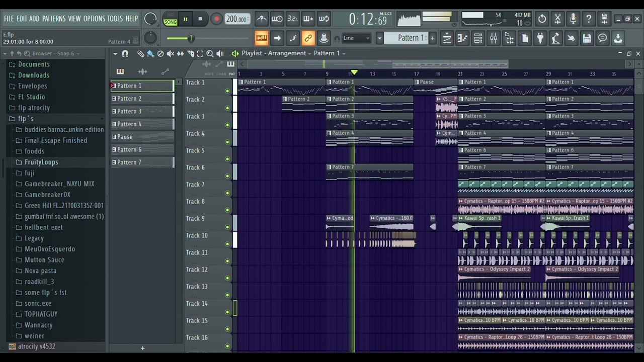The height and width of the screenshot is (362, 644).
Task: Open the FILE menu
Action: pyautogui.click(x=9, y=19)
